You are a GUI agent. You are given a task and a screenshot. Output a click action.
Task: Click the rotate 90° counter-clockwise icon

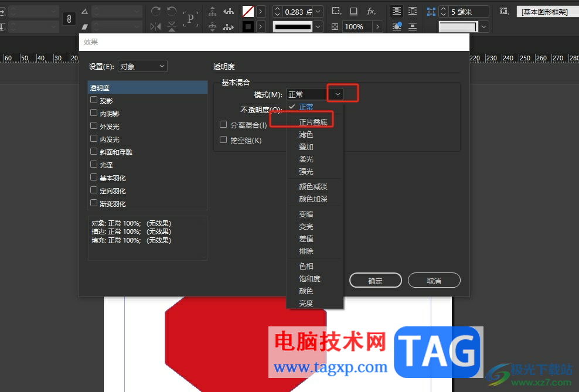point(171,11)
